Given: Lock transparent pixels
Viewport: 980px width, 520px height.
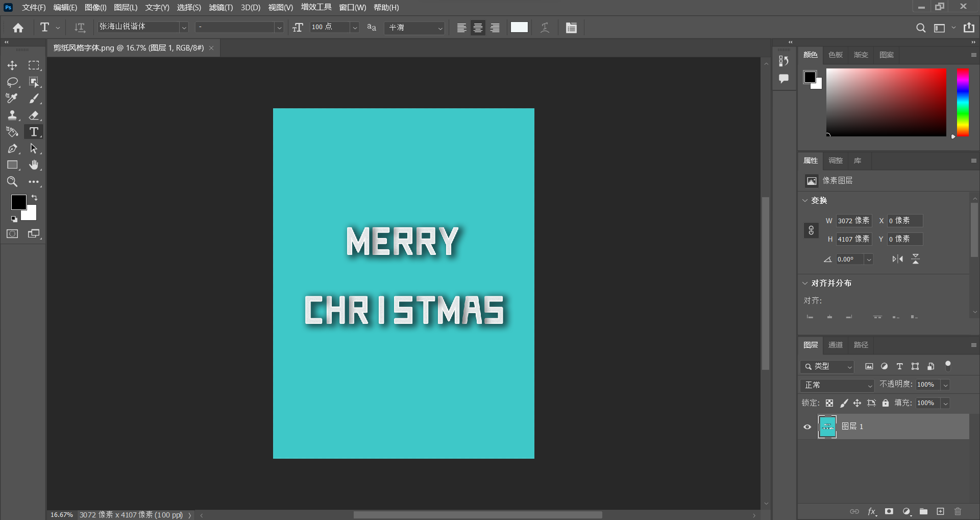Looking at the screenshot, I should tap(829, 403).
